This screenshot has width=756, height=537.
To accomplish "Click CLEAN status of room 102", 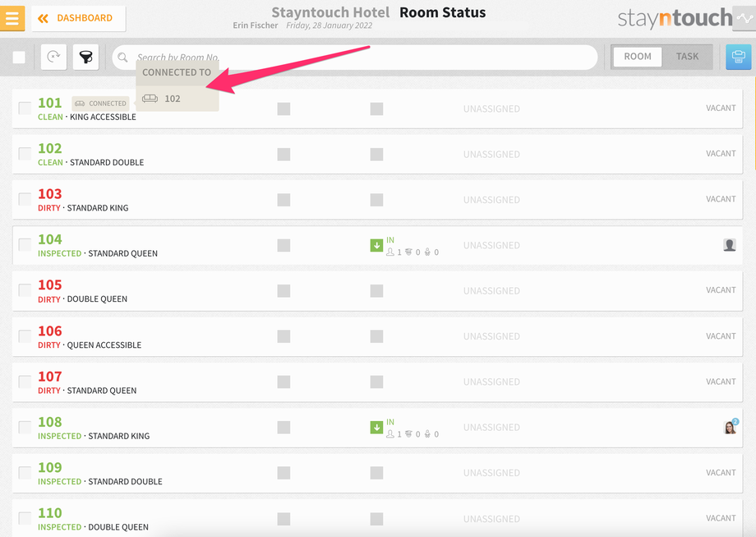I will point(50,163).
